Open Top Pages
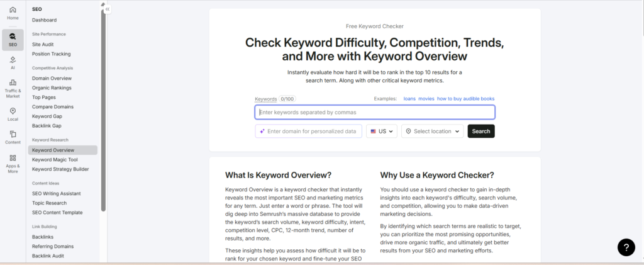Image resolution: width=644 pixels, height=265 pixels. 44,98
